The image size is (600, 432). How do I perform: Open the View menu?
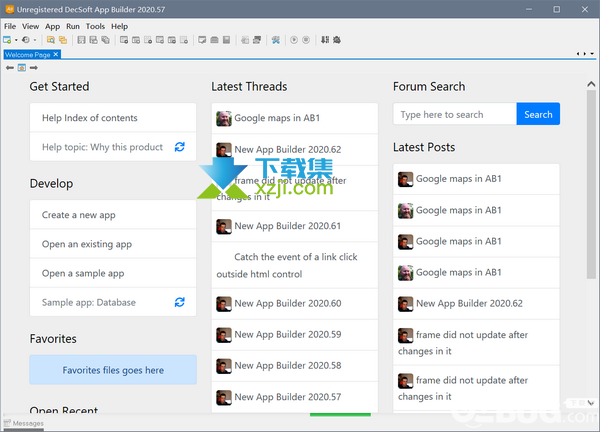[x=30, y=26]
